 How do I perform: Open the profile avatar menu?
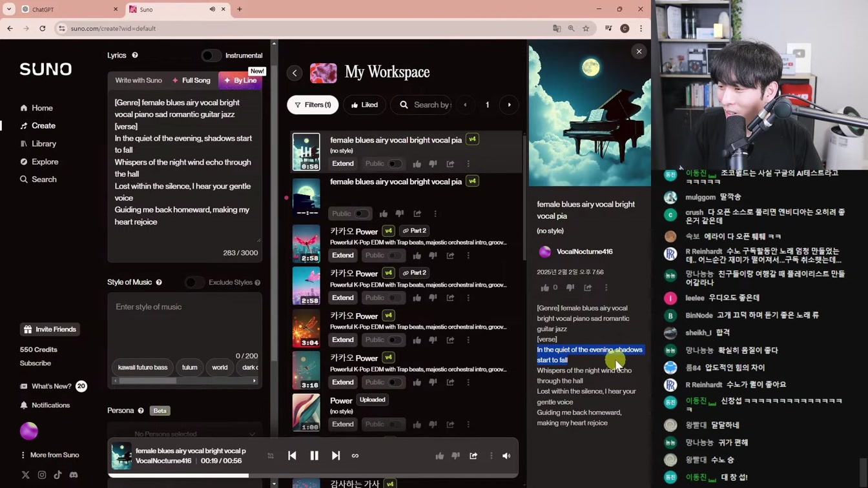(x=29, y=431)
